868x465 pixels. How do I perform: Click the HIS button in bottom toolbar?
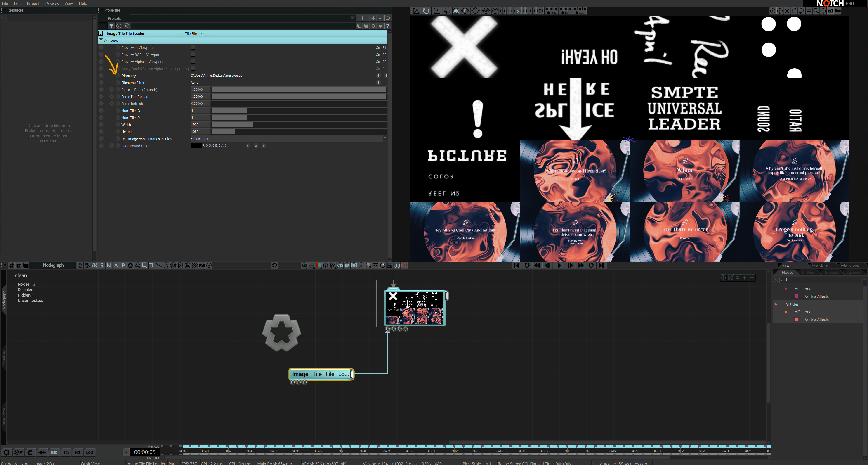[x=78, y=453]
